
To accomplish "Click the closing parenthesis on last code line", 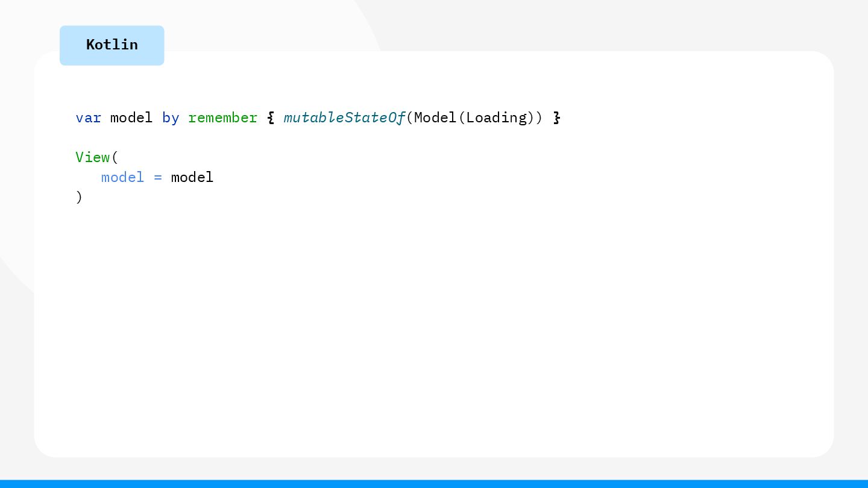I will [x=79, y=197].
